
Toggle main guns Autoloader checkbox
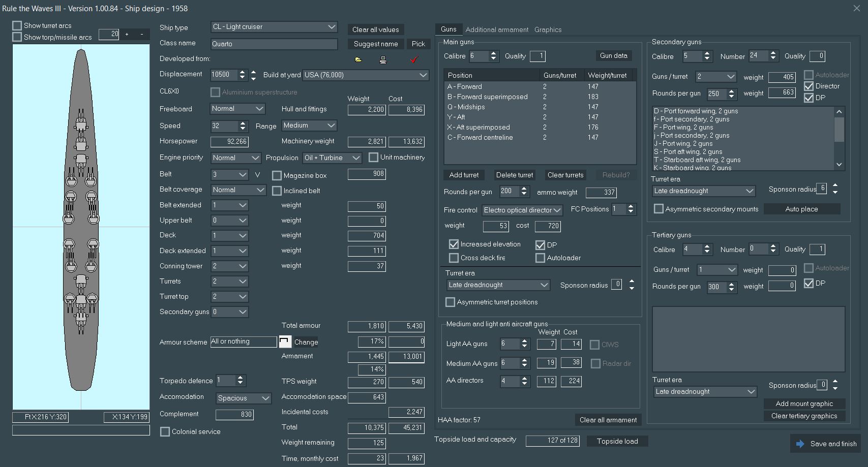[x=541, y=258]
